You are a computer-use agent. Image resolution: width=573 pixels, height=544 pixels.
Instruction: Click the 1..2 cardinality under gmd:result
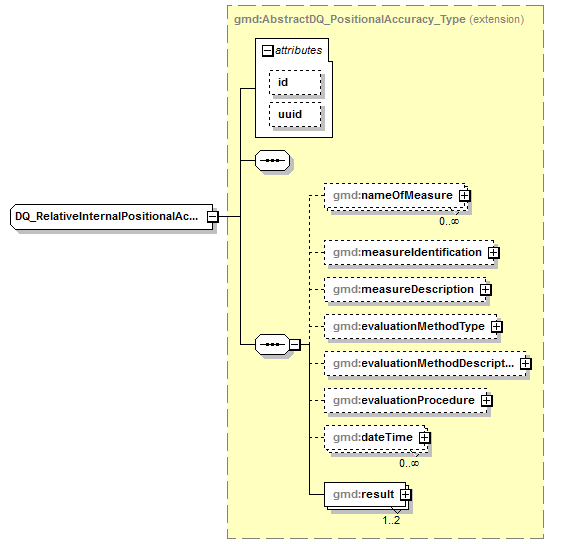coord(391,520)
